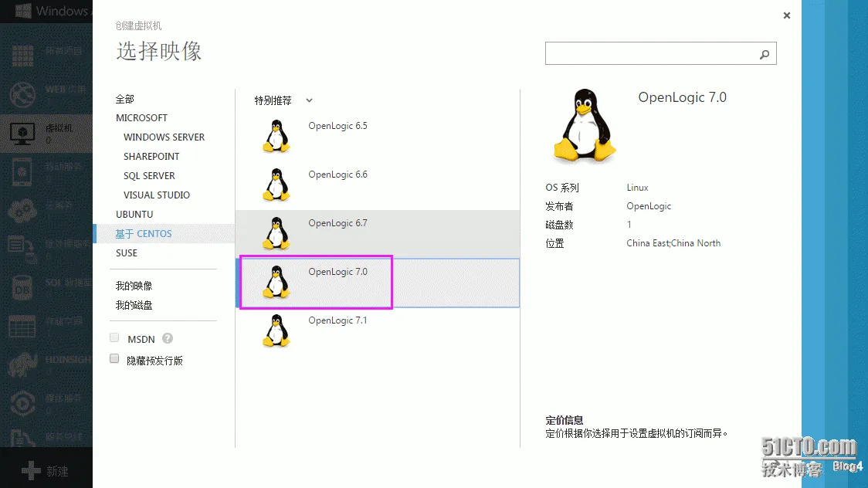
Task: Click the OpenLogic publisher value
Action: tap(649, 206)
